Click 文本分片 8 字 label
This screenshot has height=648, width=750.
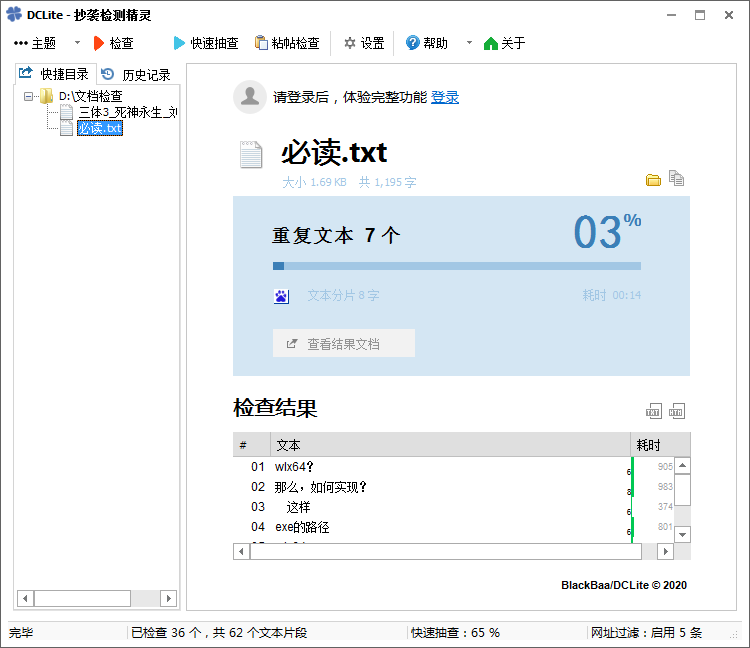tap(343, 296)
